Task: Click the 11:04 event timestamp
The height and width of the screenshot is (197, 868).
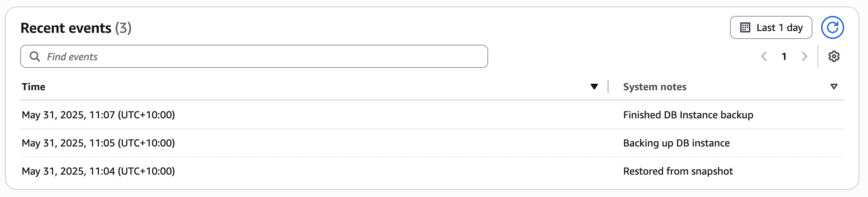Action: (98, 171)
